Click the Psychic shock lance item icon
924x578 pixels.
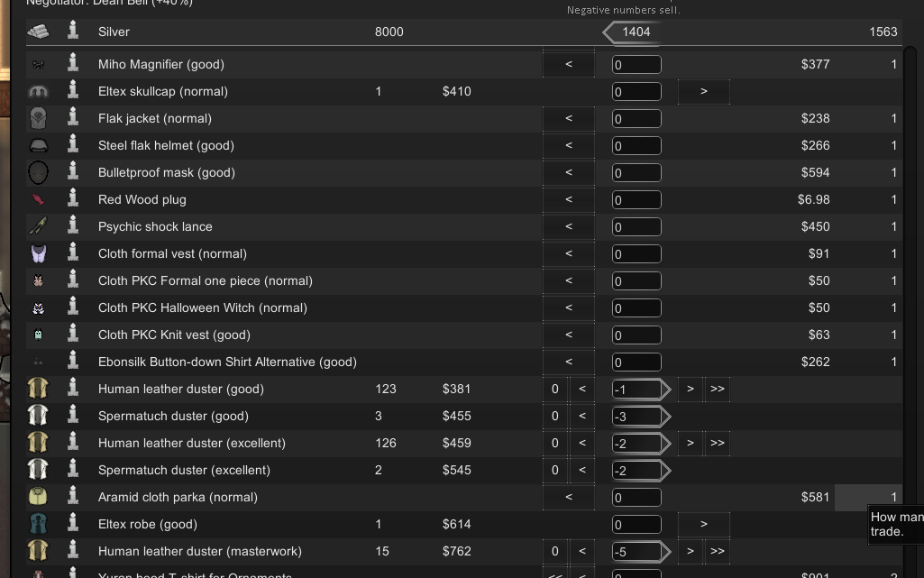[x=38, y=226]
